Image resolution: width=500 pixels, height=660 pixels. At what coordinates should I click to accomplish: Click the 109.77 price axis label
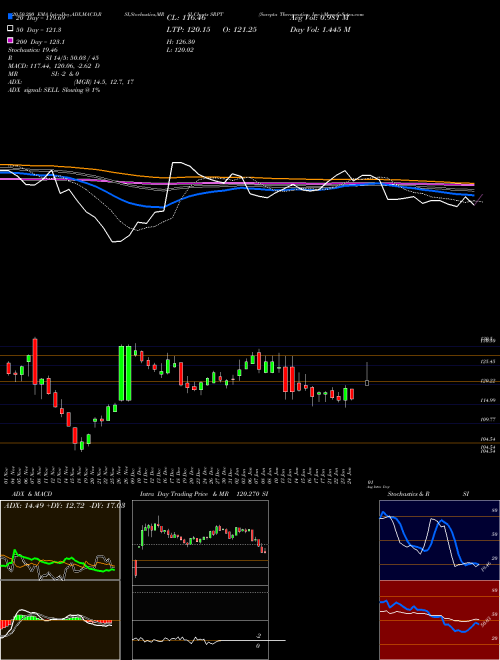488,420
